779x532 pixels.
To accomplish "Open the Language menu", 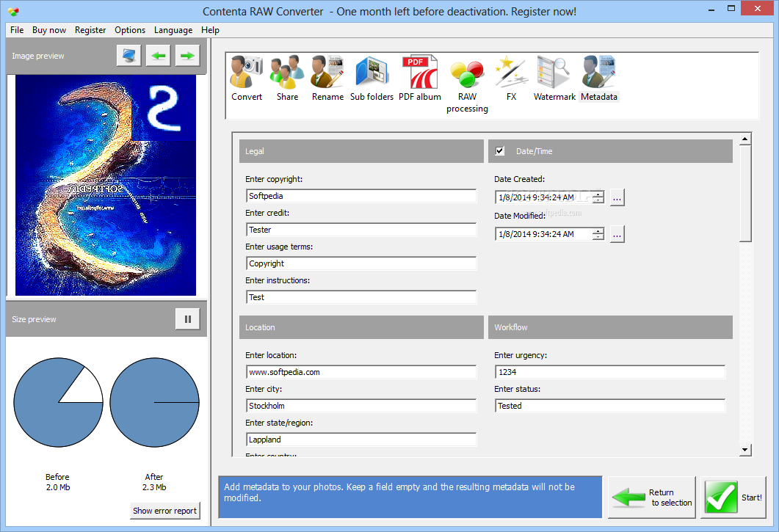I will click(173, 30).
